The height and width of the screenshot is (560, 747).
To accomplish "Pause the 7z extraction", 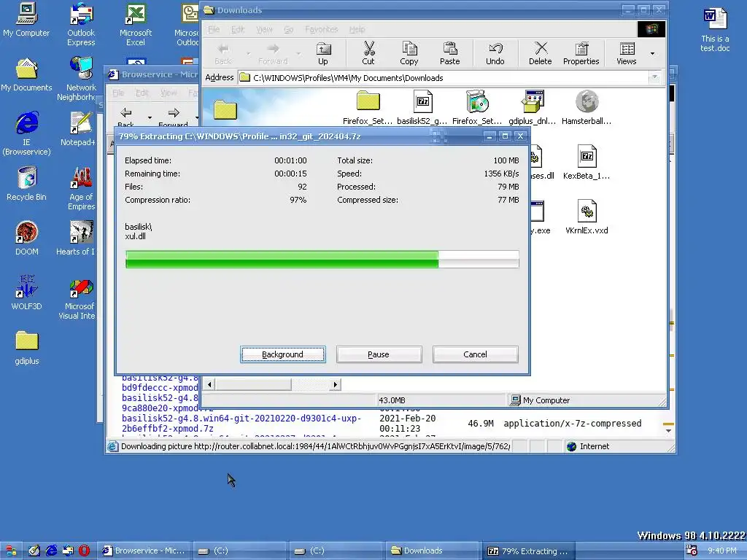I will pos(379,354).
